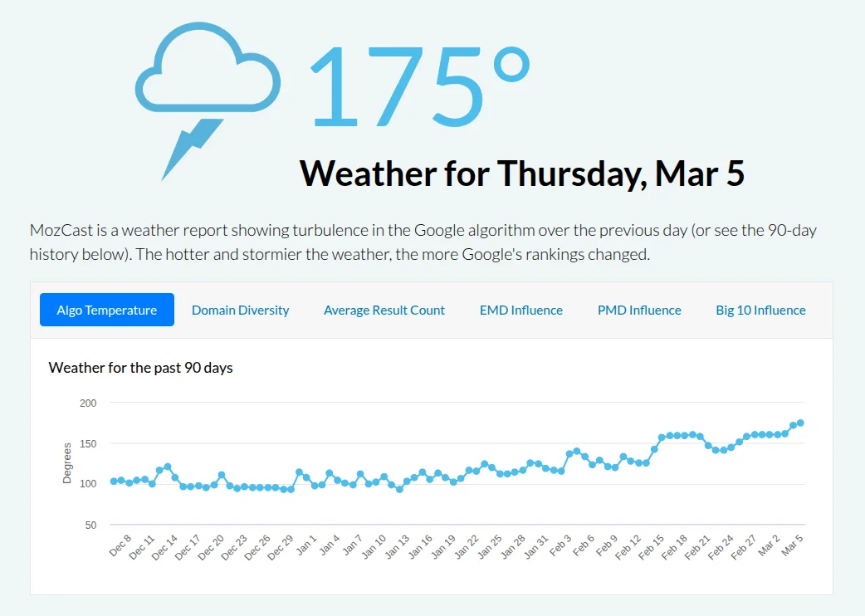Click the Weather for Thursday, Mar 5 heading
This screenshot has height=616, width=865.
click(x=522, y=173)
